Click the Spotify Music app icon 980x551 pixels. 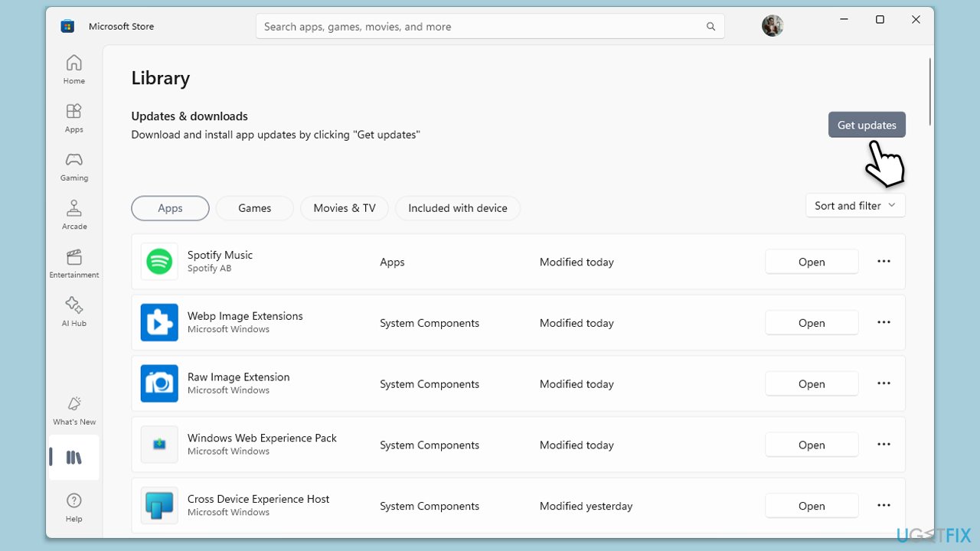click(159, 262)
